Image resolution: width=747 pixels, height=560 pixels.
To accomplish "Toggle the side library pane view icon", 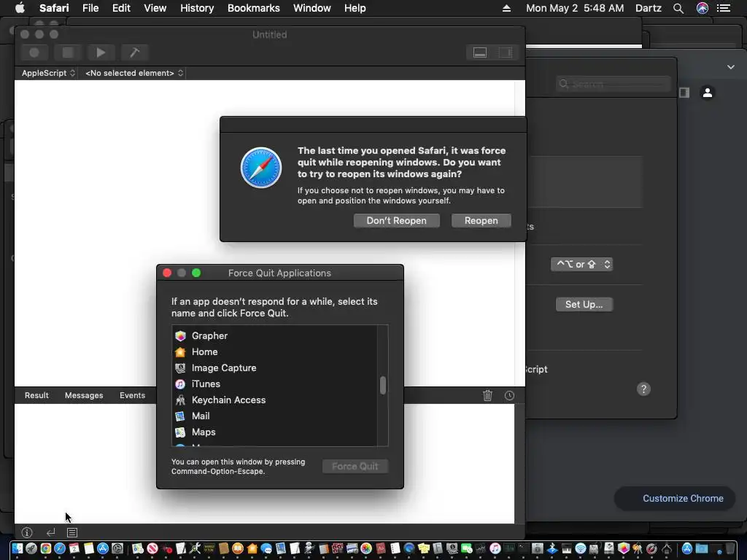I will [506, 52].
